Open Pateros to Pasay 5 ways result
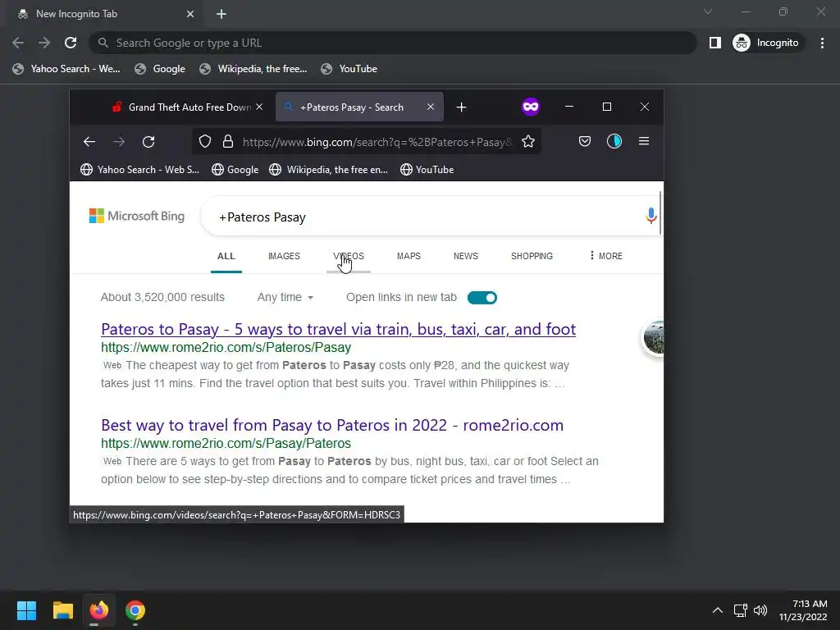840x630 pixels. pos(338,329)
